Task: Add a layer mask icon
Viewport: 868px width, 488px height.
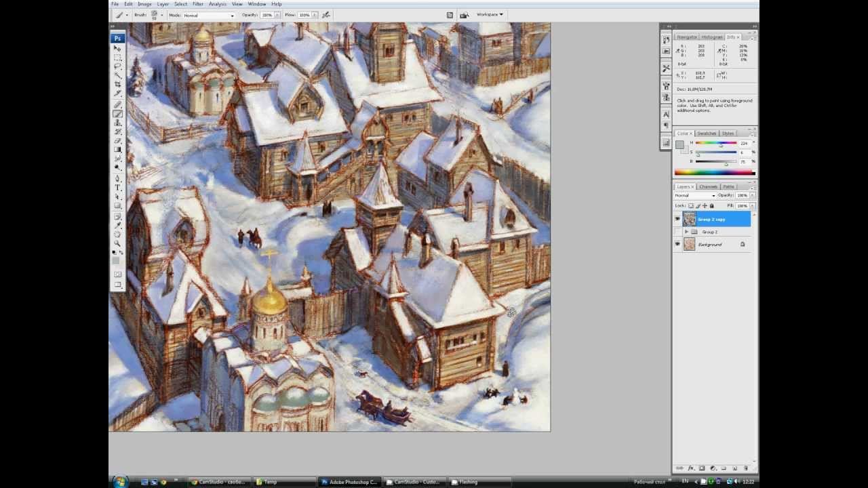Action: 702,468
